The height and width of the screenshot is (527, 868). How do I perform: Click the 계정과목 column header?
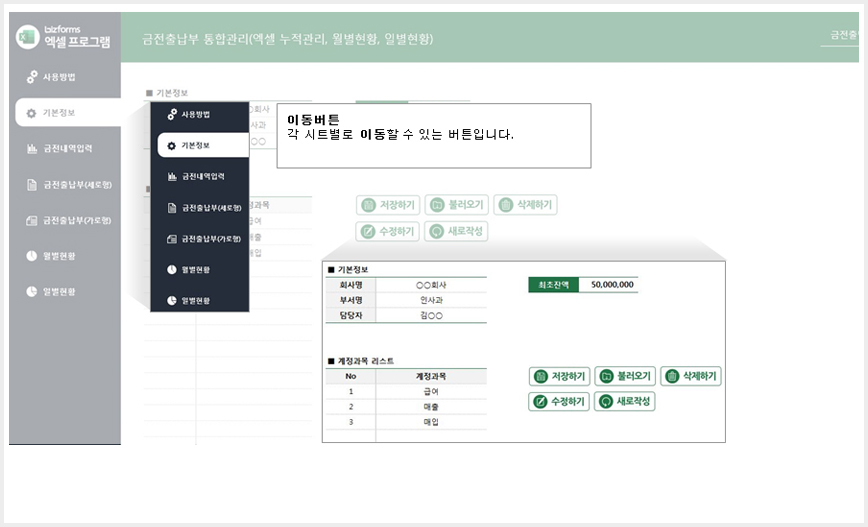pyautogui.click(x=431, y=376)
